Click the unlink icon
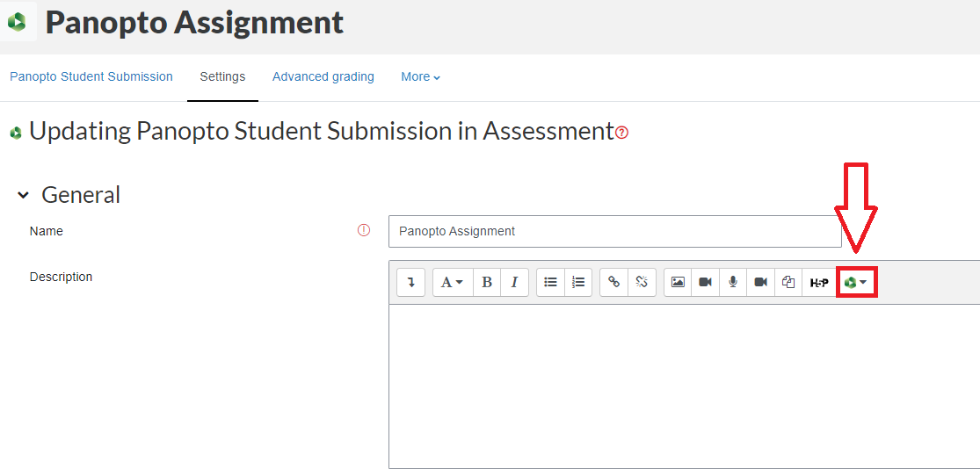Image resolution: width=980 pixels, height=469 pixels. point(642,282)
